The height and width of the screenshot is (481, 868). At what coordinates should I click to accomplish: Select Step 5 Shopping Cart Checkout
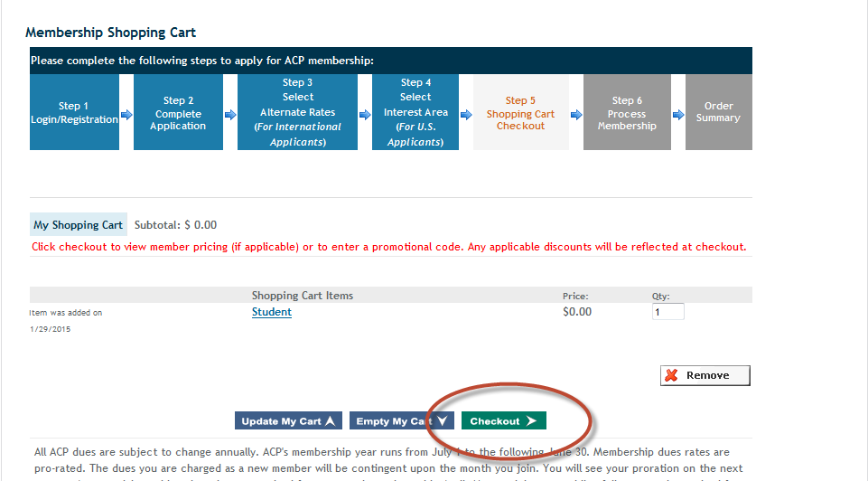pyautogui.click(x=520, y=113)
